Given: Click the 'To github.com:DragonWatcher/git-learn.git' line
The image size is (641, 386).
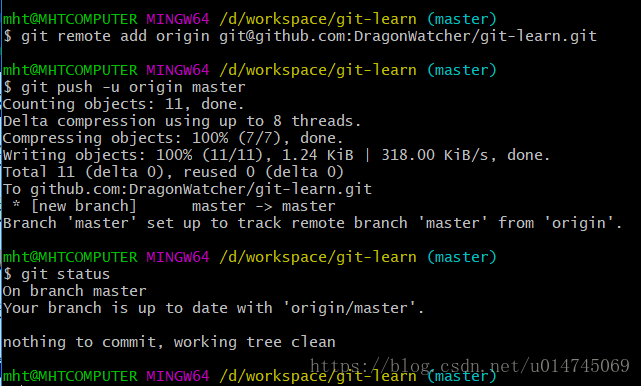Looking at the screenshot, I should point(188,189).
